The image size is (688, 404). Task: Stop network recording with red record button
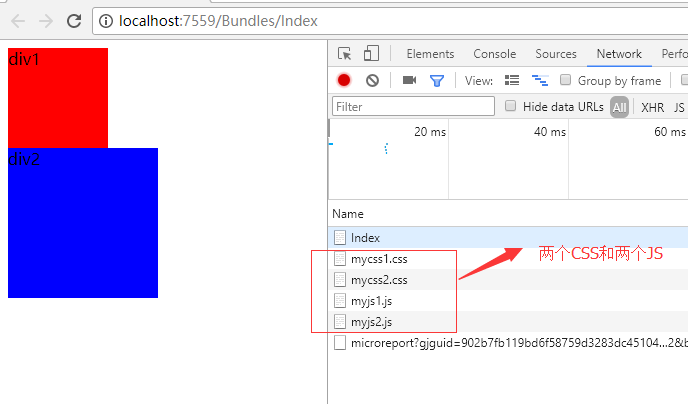coord(344,80)
